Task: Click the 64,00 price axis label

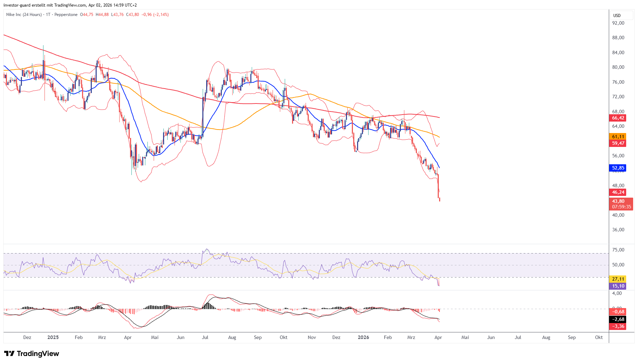Action: (x=618, y=126)
